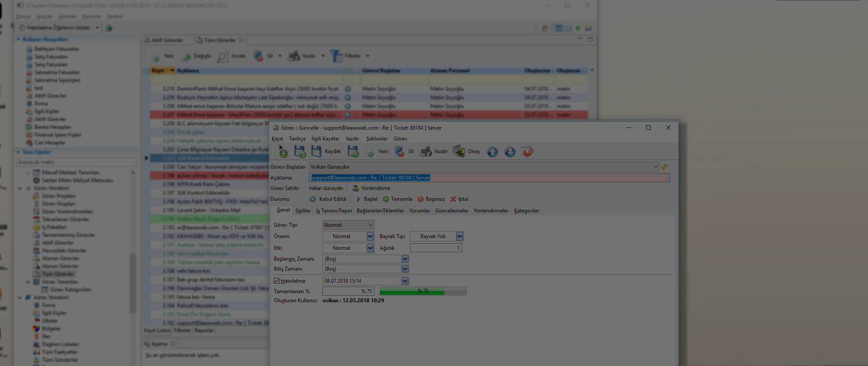Open the Görev Tipi dropdown
The height and width of the screenshot is (366, 868).
tap(370, 225)
